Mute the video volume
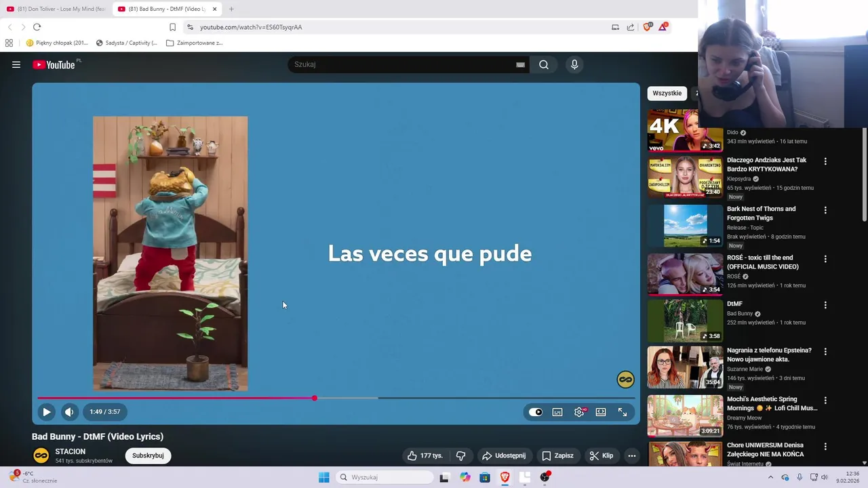The height and width of the screenshot is (488, 868). [69, 411]
